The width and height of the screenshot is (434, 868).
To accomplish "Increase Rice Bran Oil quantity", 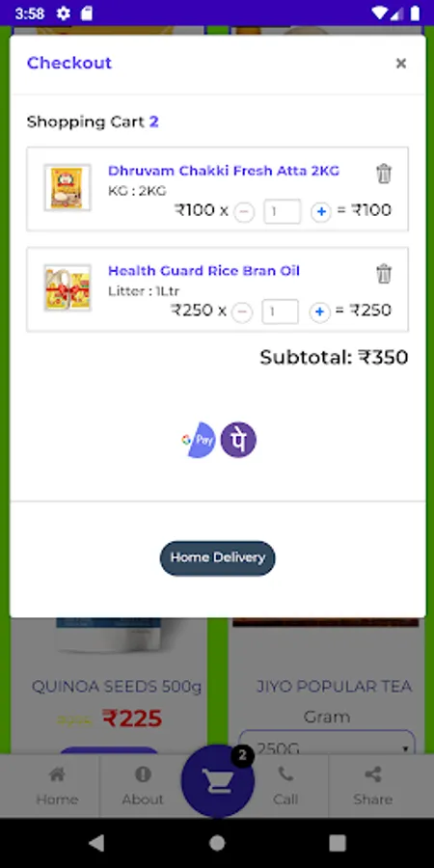I will pos(319,312).
